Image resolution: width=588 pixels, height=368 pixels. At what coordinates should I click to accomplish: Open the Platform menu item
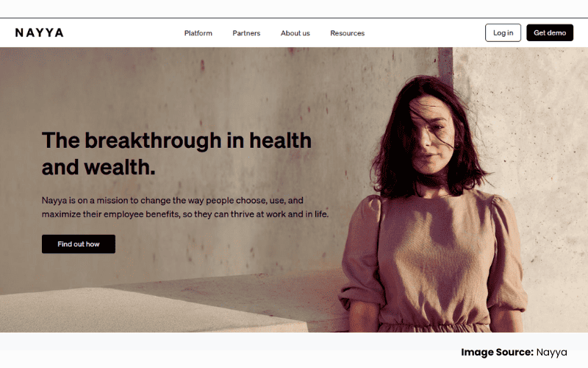(x=198, y=33)
